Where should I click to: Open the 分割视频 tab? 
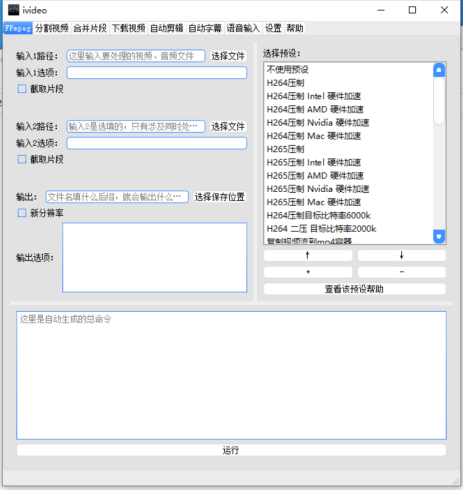[x=52, y=28]
